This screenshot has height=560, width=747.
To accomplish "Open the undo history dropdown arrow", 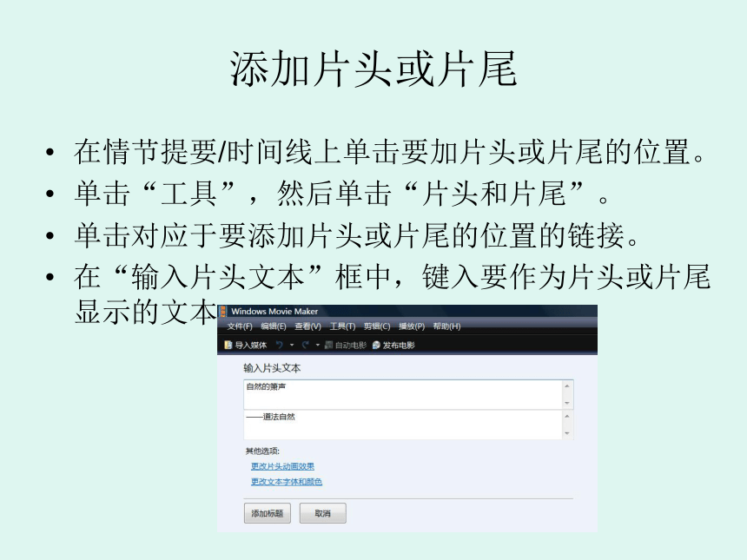I will (x=292, y=345).
